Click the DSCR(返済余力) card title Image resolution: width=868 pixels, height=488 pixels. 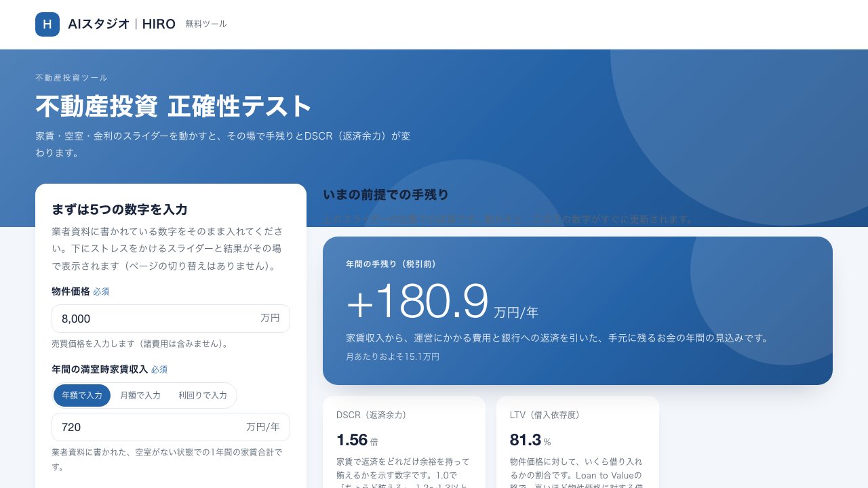point(371,415)
